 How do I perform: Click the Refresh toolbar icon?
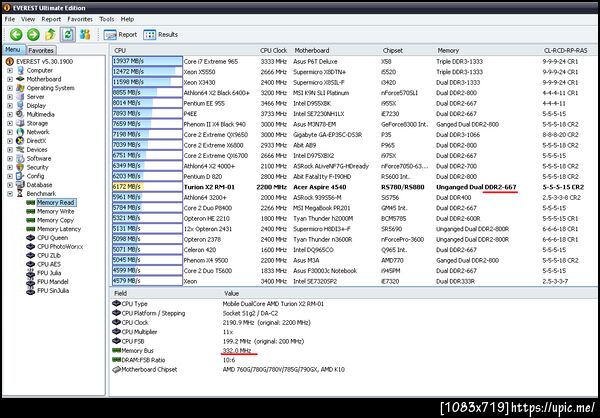tap(68, 34)
